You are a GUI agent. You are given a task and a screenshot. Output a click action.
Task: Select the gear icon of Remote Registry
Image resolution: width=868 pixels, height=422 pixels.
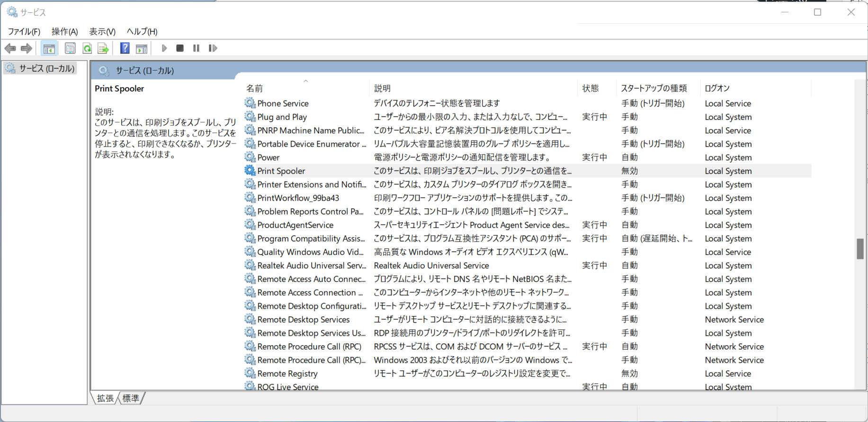(250, 373)
